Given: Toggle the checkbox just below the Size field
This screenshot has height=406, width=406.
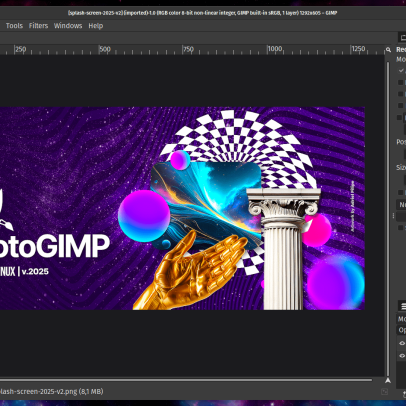Looking at the screenshot, I should click(401, 192).
